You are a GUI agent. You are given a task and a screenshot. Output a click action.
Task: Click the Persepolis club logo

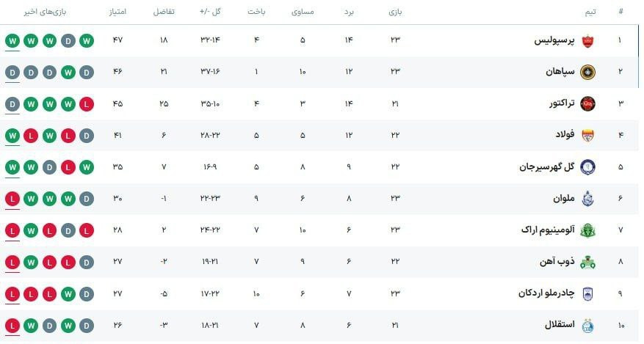click(587, 40)
